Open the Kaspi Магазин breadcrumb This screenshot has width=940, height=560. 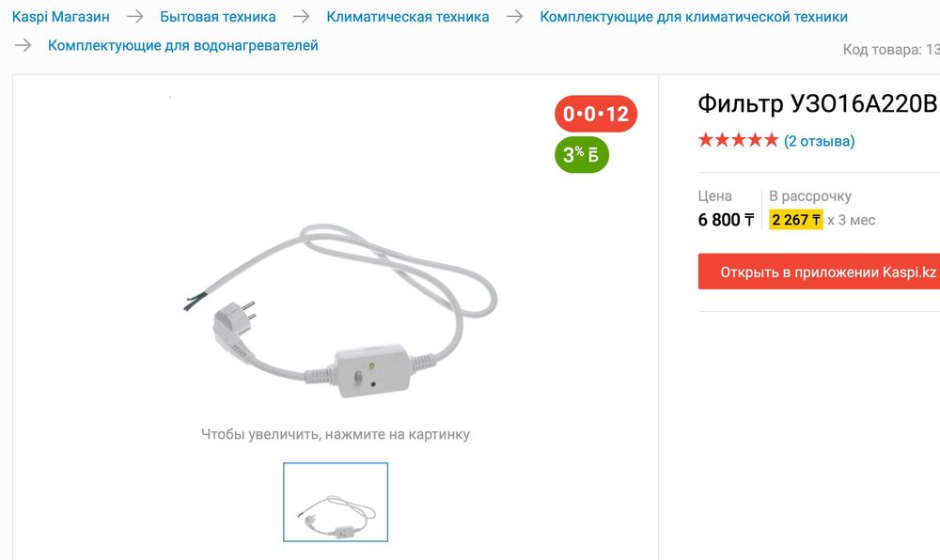point(60,17)
